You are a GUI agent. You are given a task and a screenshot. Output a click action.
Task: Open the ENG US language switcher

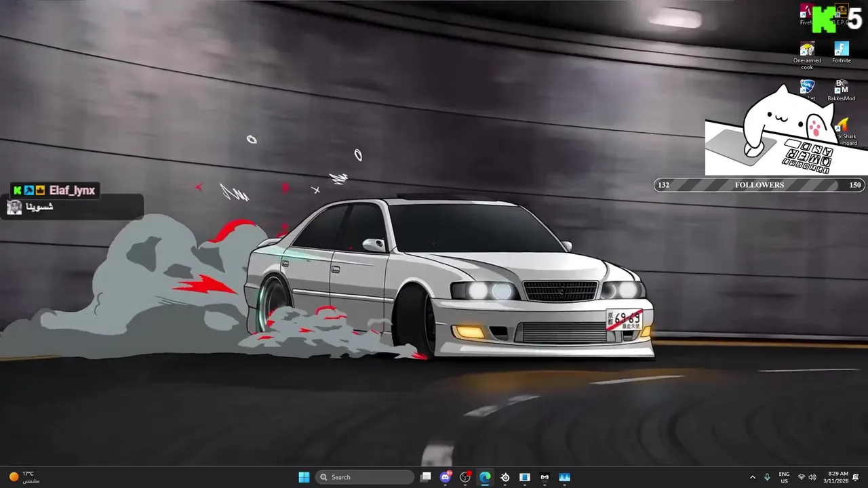[784, 477]
